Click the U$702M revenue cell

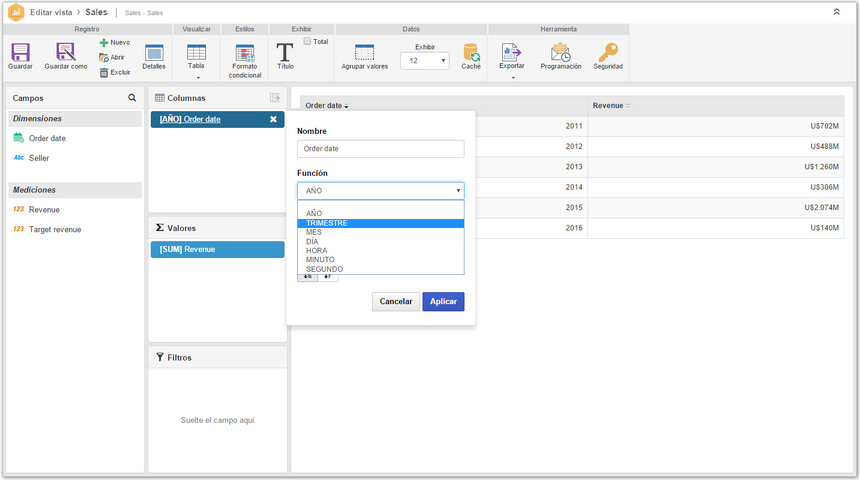(x=824, y=126)
